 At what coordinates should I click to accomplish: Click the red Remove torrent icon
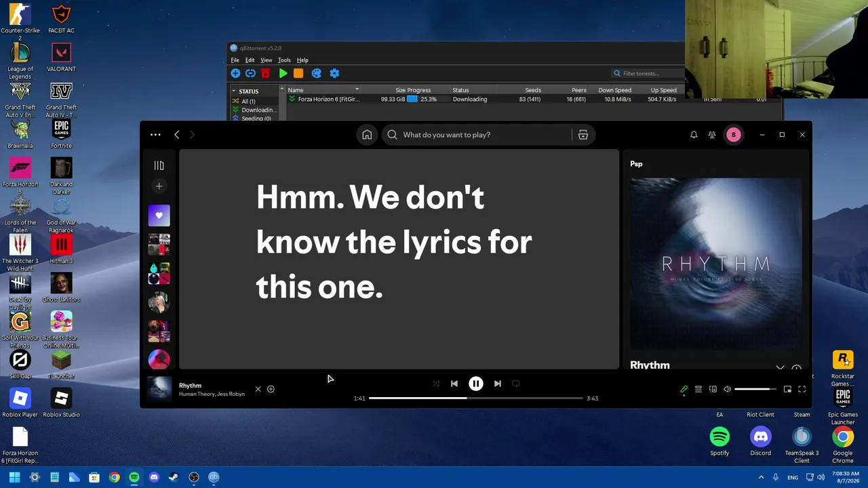266,73
